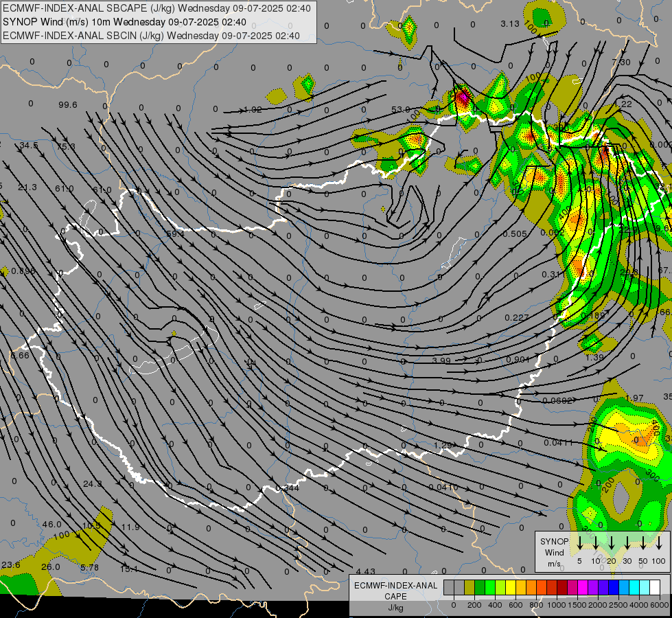This screenshot has height=618, width=672.
Task: Click the 4.43 value on the map
Action: 366,571
